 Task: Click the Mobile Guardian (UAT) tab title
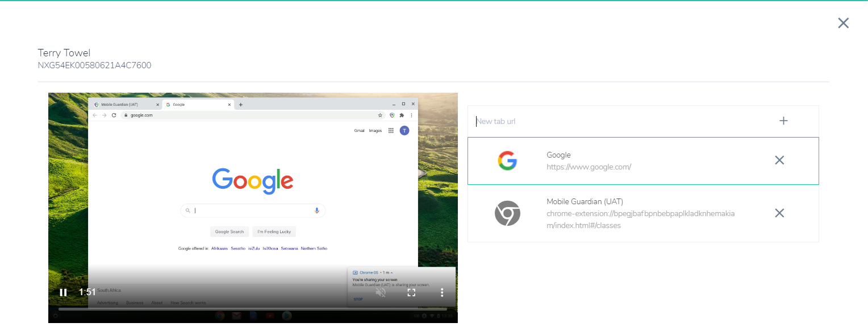585,201
